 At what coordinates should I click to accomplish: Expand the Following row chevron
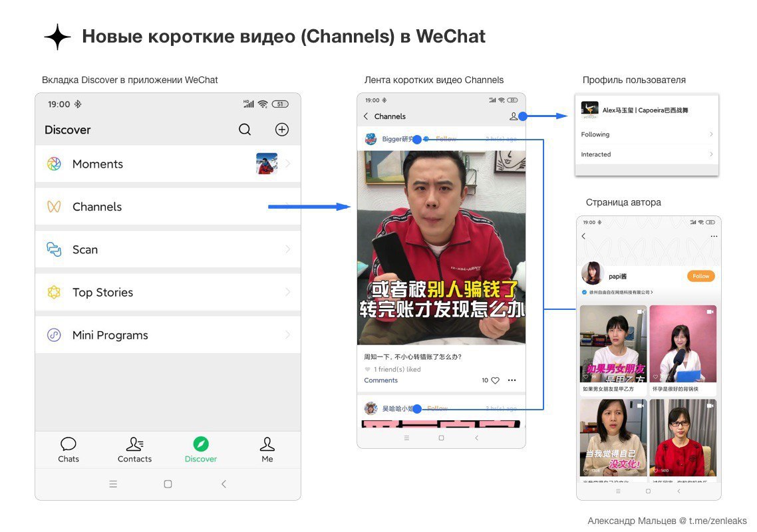711,134
